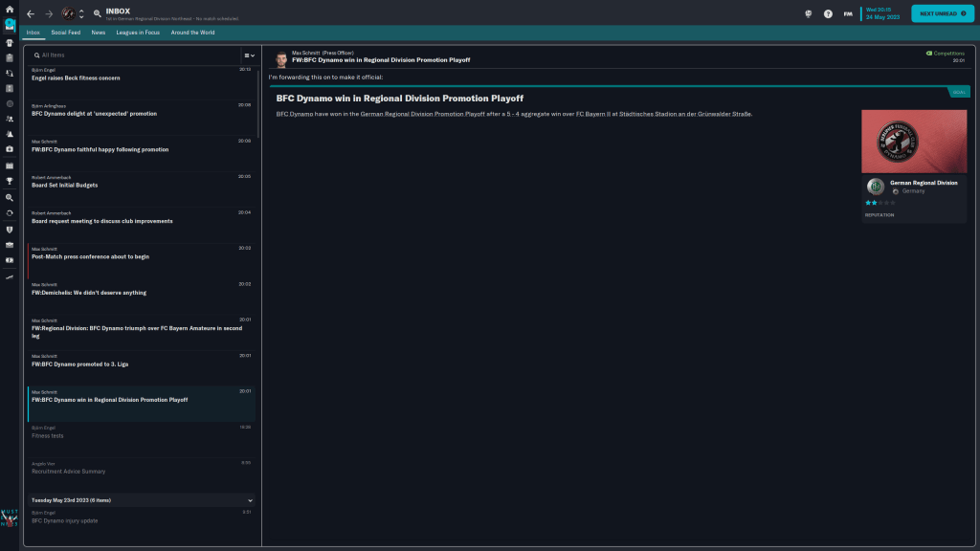Open the club switcher up-down arrows
Viewport: 980px width, 551px height.
(82, 14)
